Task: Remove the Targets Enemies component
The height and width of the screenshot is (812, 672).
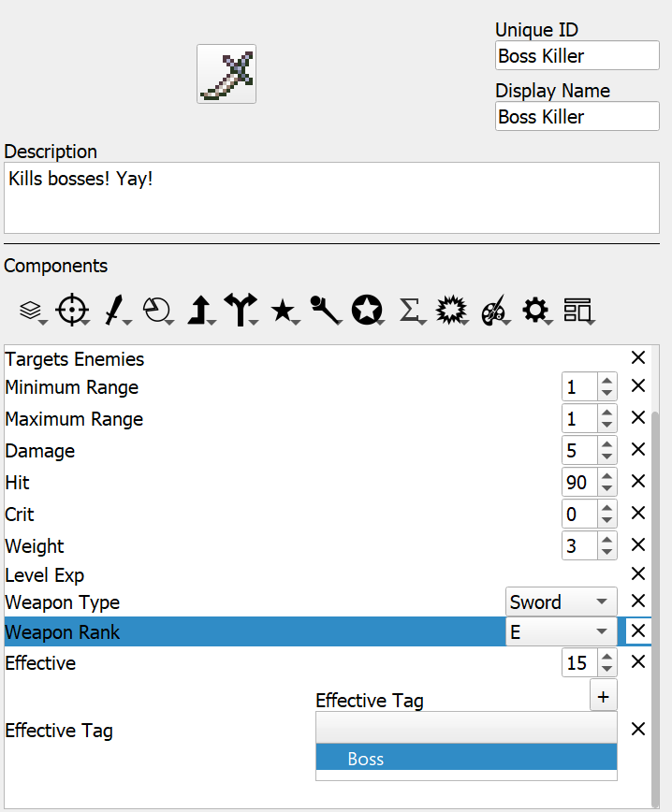Action: (x=637, y=357)
